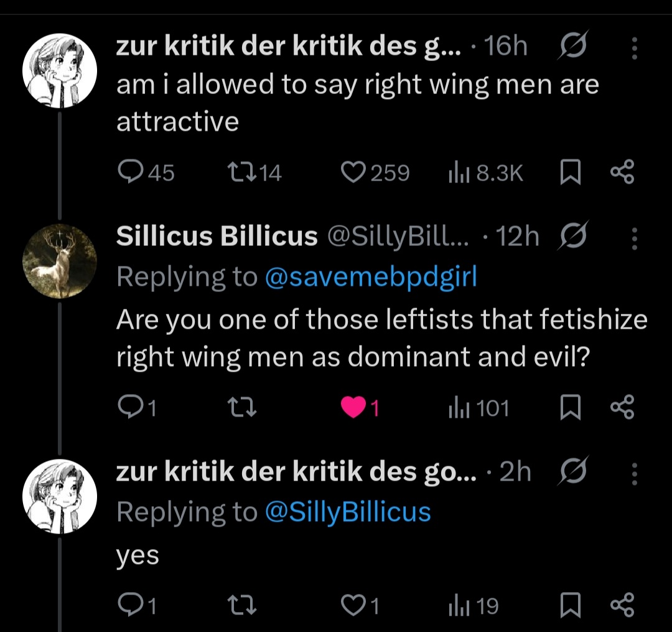Open more options on first tweet
Screen dimensions: 672x632
point(634,48)
